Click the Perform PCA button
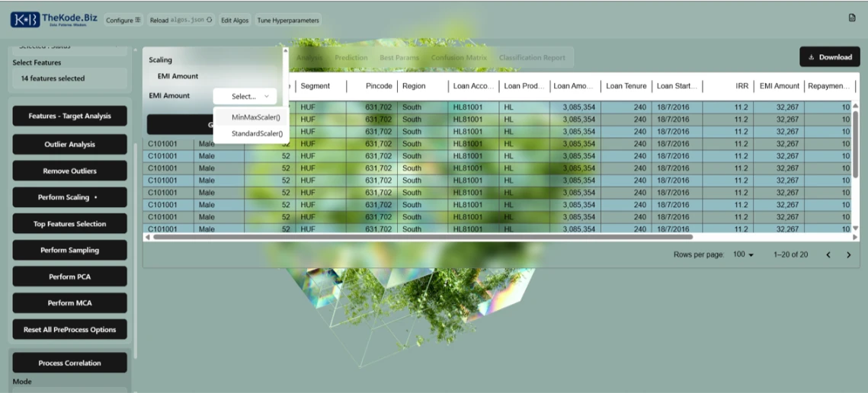This screenshot has width=868, height=393. point(69,276)
